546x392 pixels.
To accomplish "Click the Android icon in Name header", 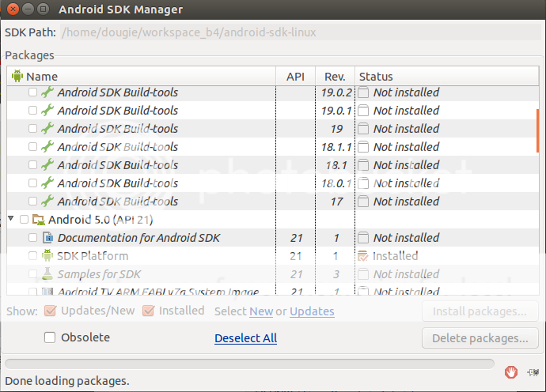I will [x=17, y=76].
